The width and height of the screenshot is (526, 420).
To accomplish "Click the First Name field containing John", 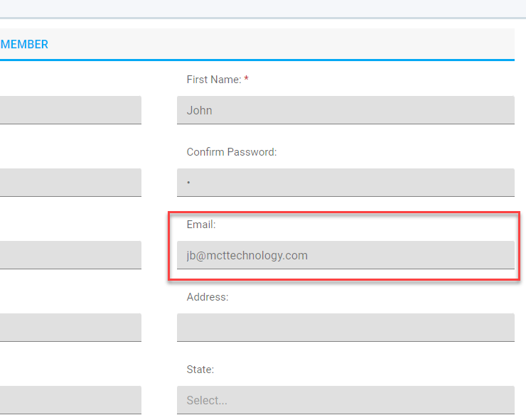I will click(x=345, y=110).
